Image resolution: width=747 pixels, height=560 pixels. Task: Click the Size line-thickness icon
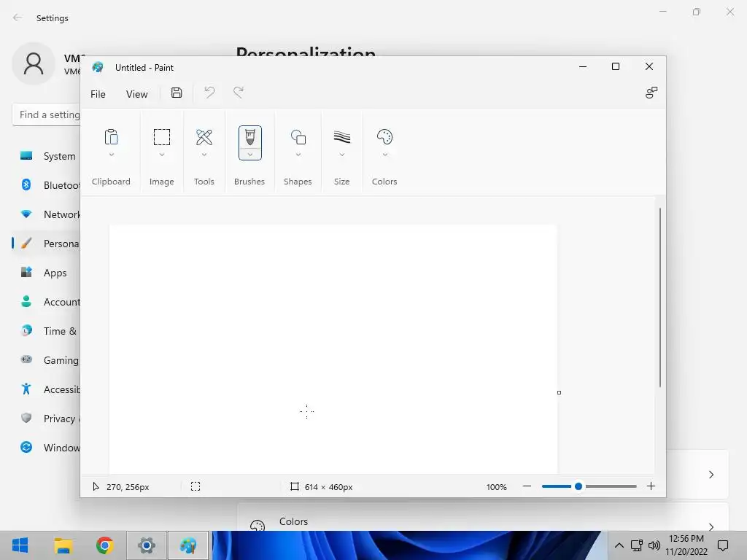(342, 137)
